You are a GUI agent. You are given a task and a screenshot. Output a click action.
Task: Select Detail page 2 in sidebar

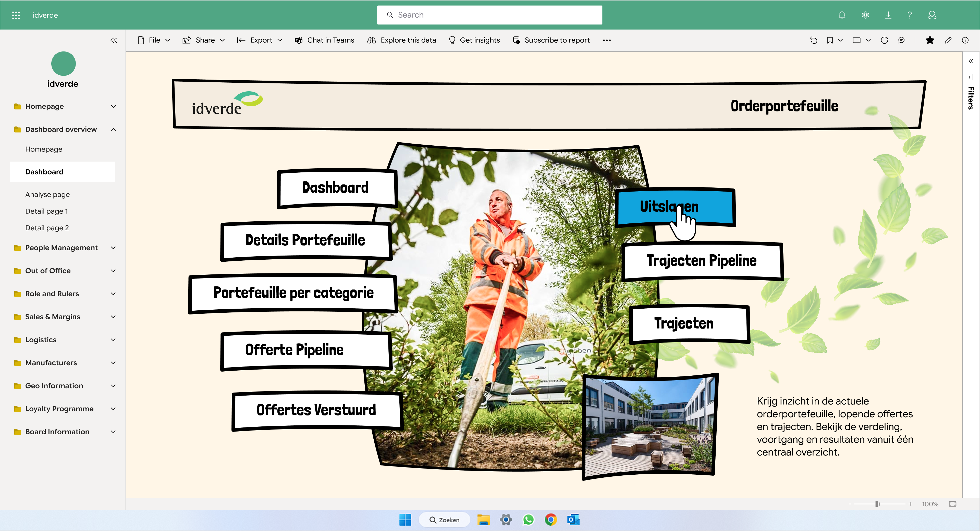pos(47,228)
